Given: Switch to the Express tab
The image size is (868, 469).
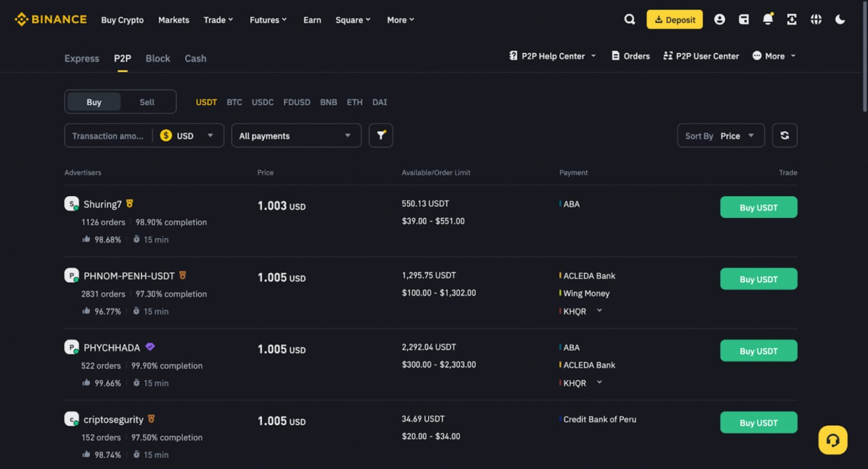Looking at the screenshot, I should click(81, 58).
